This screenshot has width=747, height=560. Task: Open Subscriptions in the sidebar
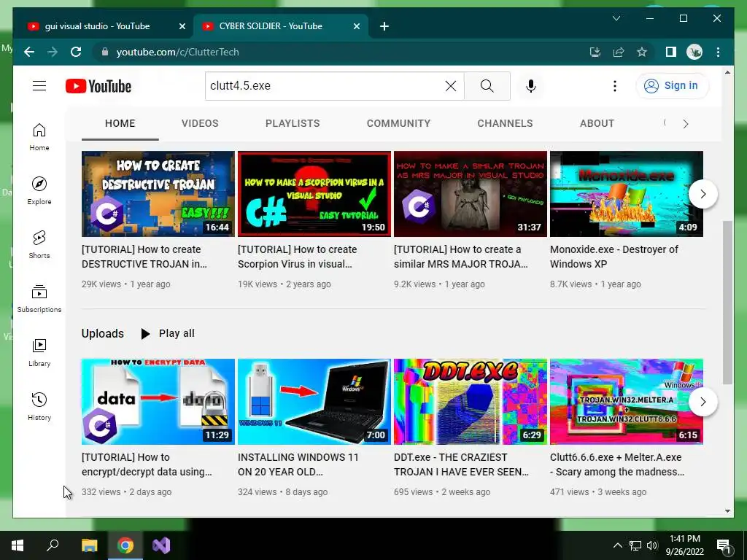click(39, 298)
